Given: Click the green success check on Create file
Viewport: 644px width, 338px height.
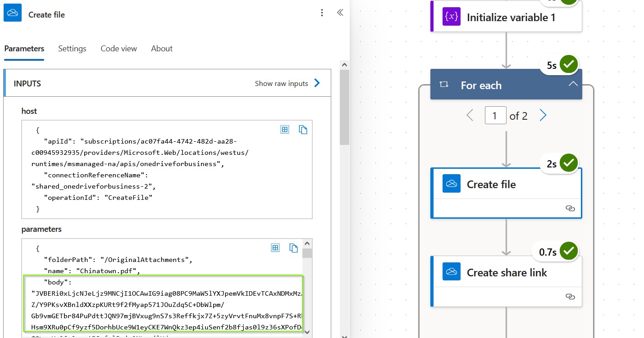Looking at the screenshot, I should [569, 163].
